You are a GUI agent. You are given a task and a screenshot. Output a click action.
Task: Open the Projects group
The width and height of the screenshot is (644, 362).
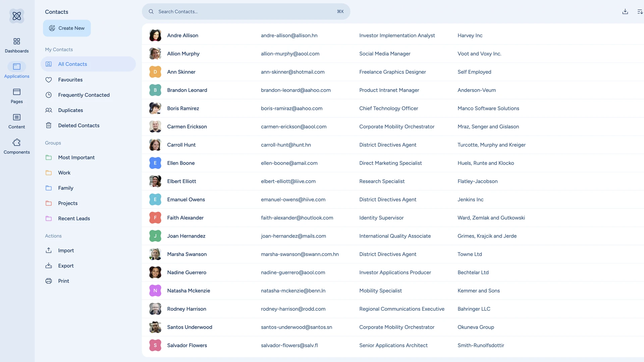88,203
